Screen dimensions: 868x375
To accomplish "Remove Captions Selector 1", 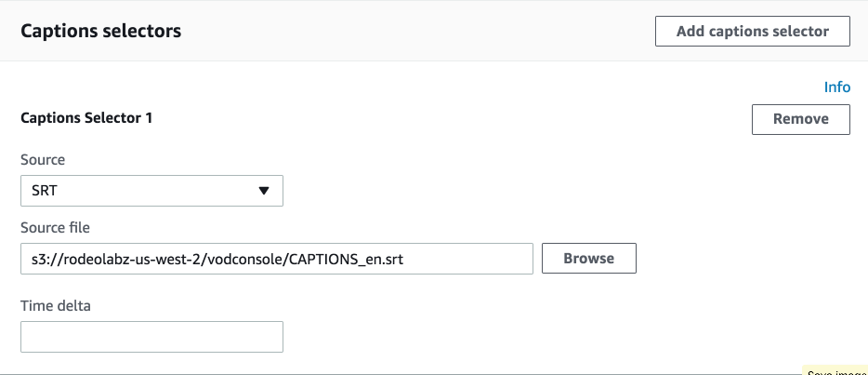I will click(800, 119).
